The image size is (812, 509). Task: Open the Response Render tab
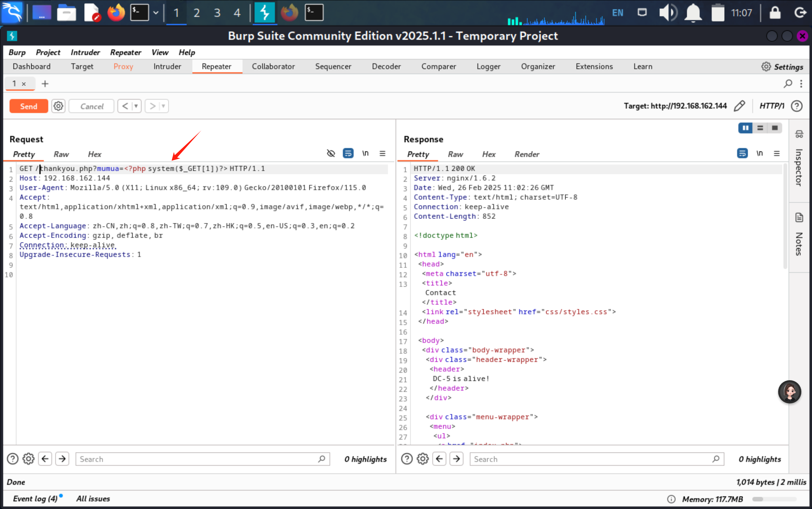tap(526, 154)
